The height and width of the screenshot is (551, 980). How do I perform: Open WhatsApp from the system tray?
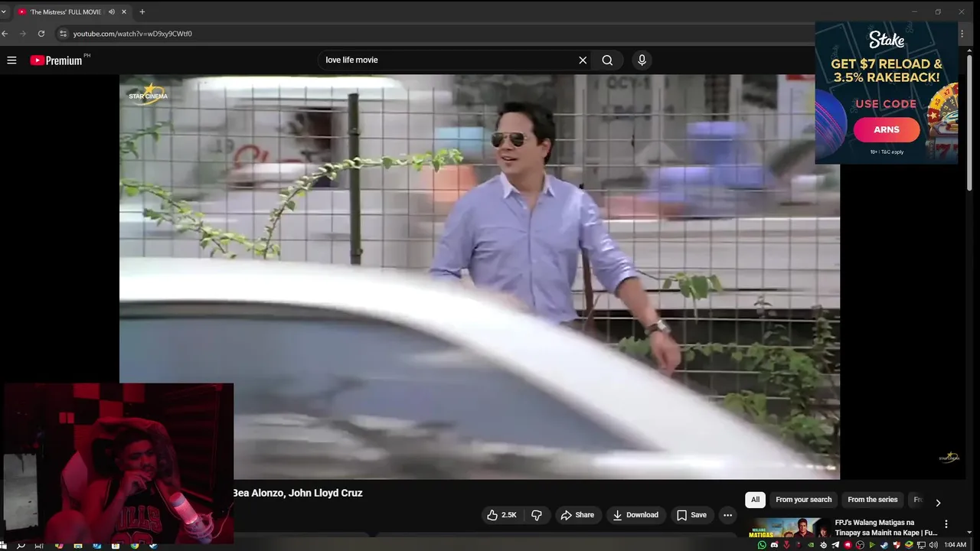pos(762,545)
